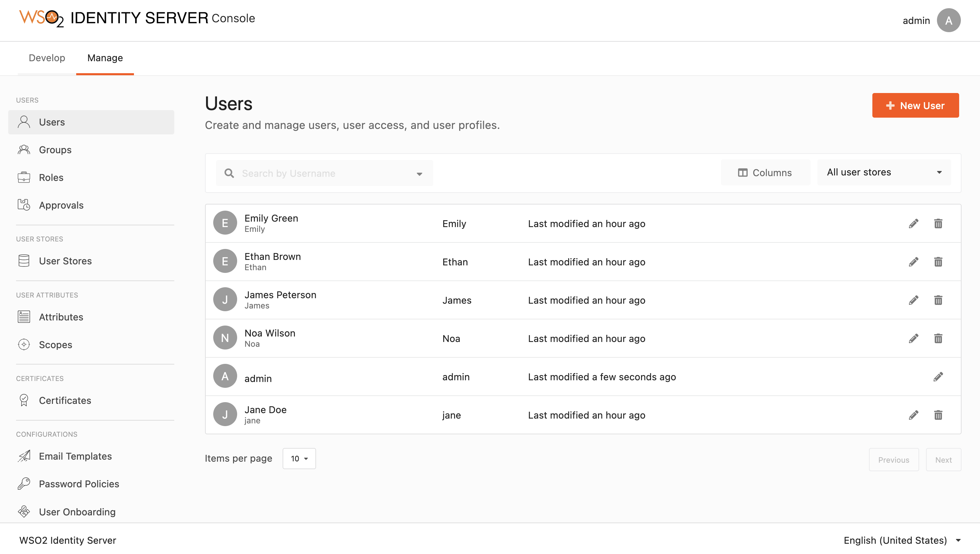Go to the Next page of users
The height and width of the screenshot is (554, 980).
coord(943,460)
